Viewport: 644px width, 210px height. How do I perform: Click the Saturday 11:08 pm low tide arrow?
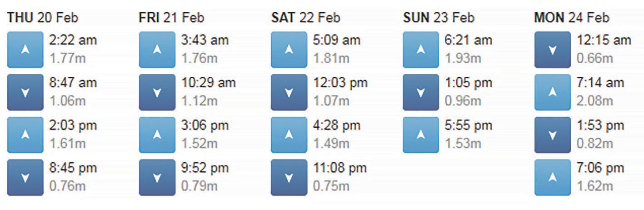point(289,178)
